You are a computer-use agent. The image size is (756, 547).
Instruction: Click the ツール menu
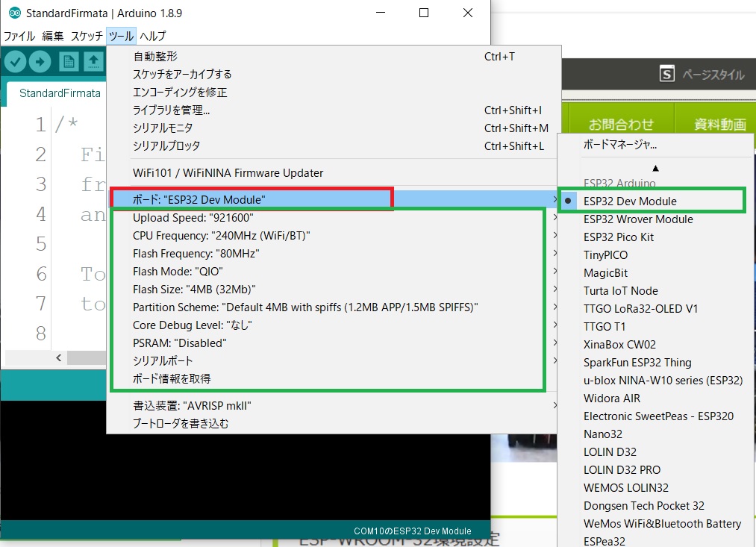(x=121, y=36)
